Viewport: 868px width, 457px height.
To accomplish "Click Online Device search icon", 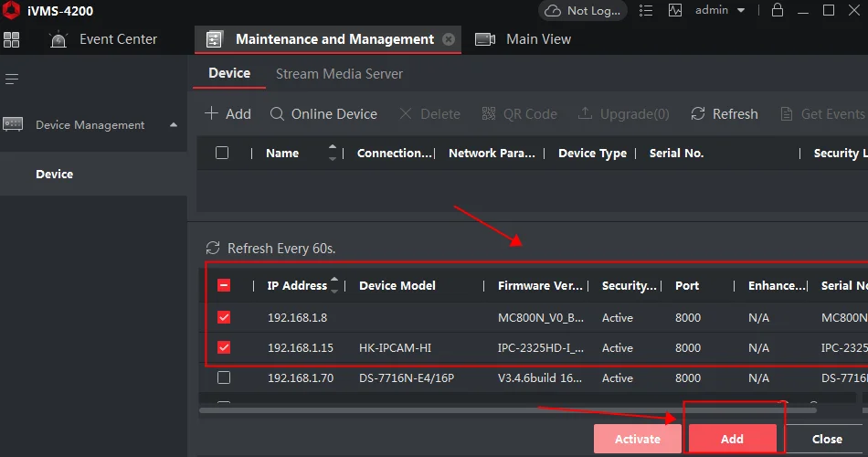I will (x=278, y=114).
